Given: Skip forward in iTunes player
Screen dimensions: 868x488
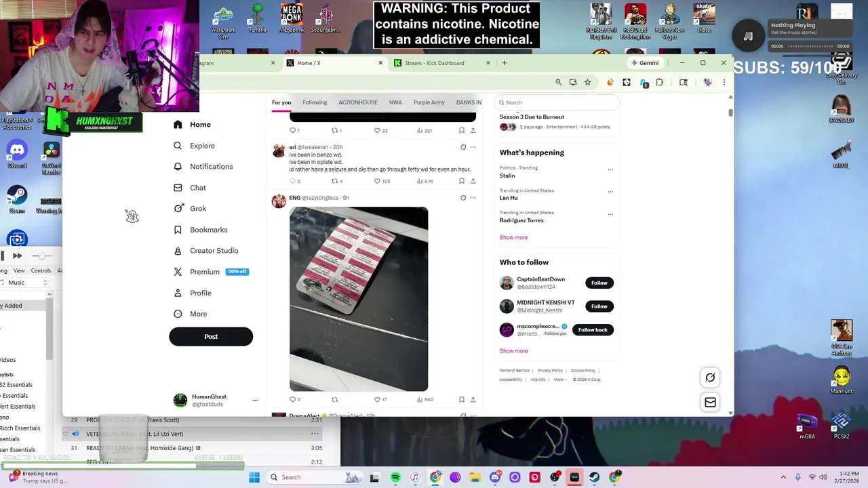Looking at the screenshot, I should coord(17,256).
